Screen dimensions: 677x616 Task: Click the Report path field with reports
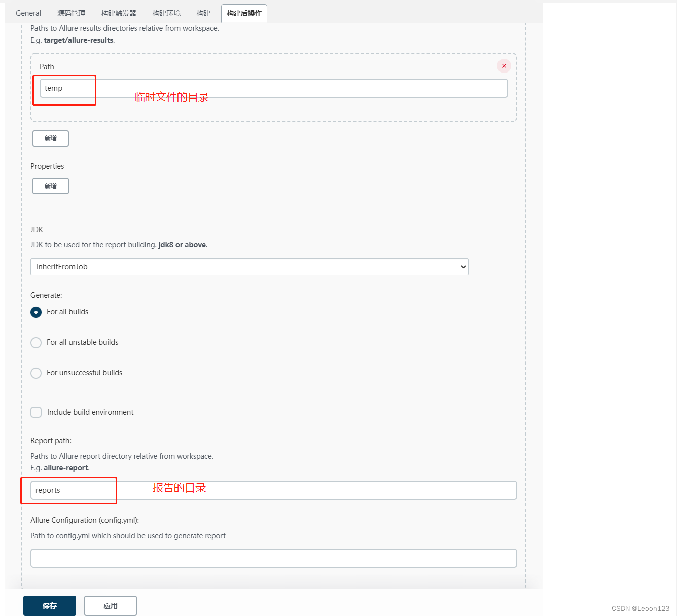274,490
